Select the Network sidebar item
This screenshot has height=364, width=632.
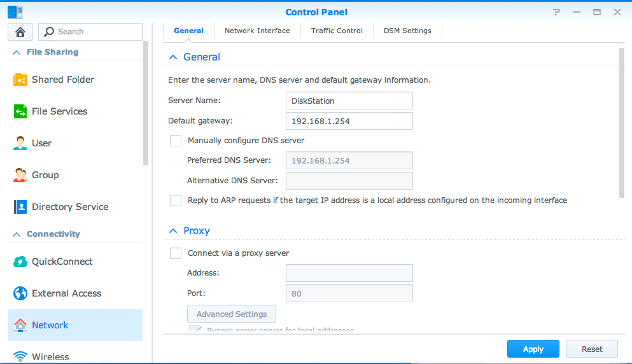75,325
